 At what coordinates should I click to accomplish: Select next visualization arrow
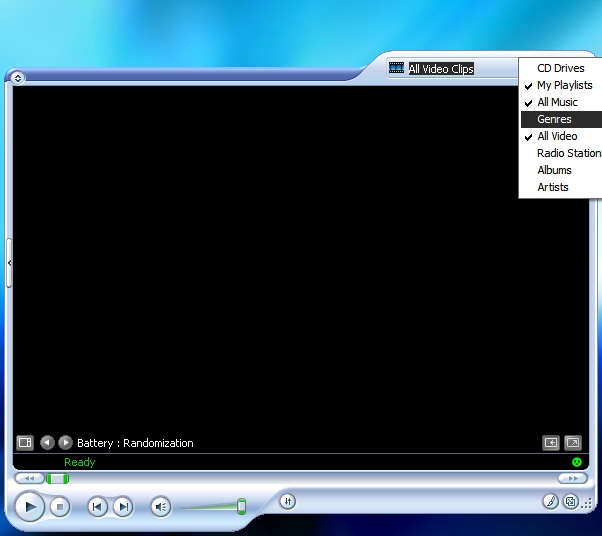(x=66, y=443)
